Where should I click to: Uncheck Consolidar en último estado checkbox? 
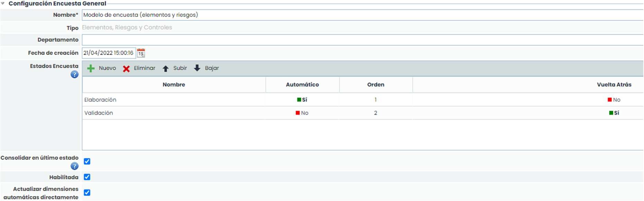point(87,161)
